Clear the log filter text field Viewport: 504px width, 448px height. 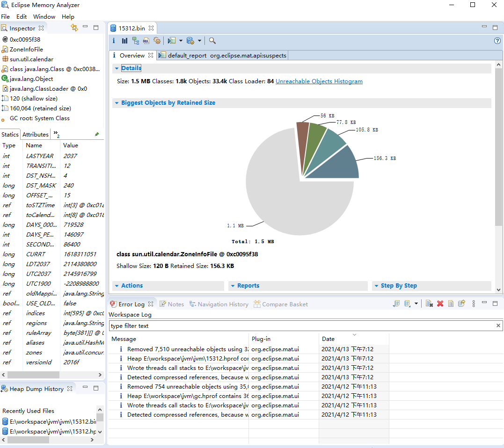(x=498, y=325)
